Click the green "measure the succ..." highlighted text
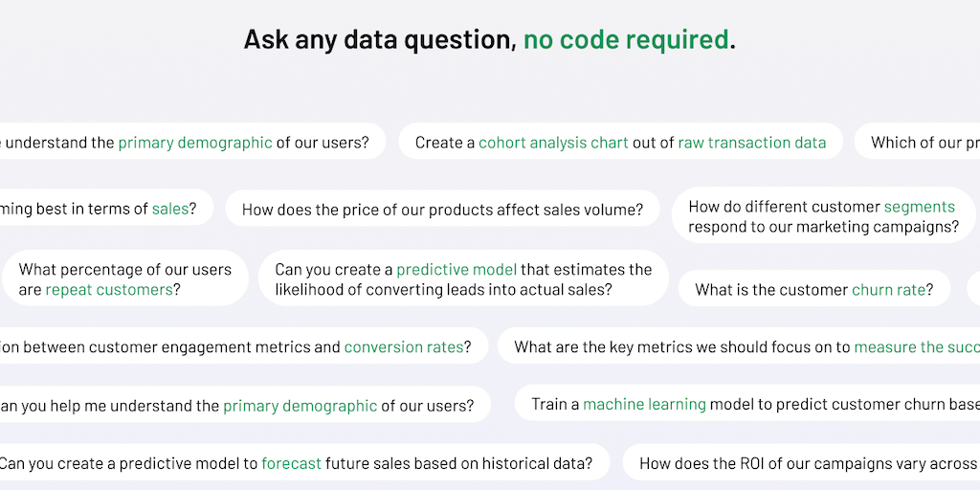Screen dimensions: 980x490 pyautogui.click(x=916, y=347)
